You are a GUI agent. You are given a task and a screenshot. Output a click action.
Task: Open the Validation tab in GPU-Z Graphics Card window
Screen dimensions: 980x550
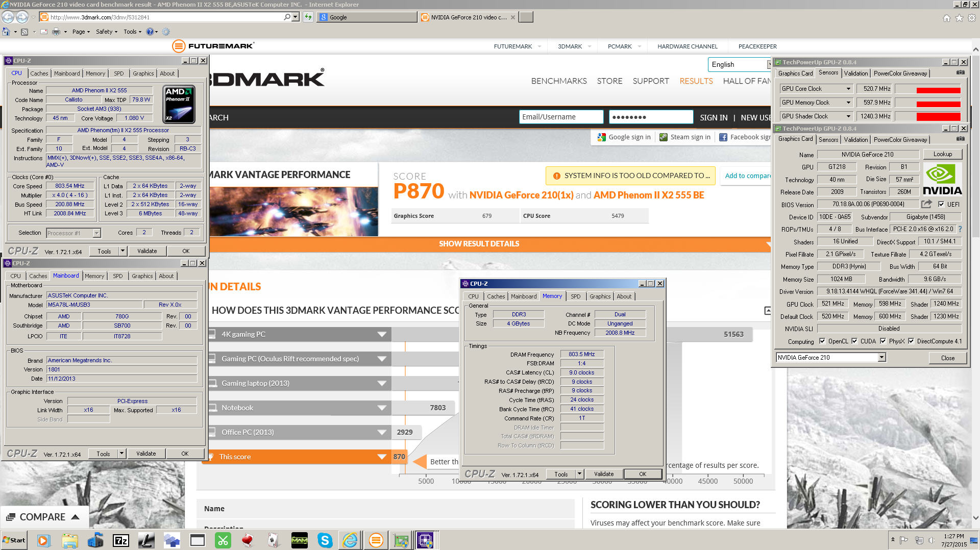(x=856, y=139)
